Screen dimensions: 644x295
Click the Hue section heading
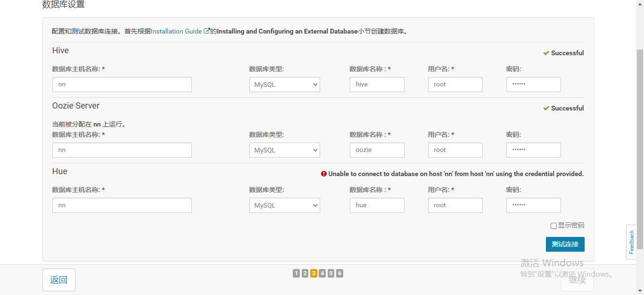(x=60, y=171)
